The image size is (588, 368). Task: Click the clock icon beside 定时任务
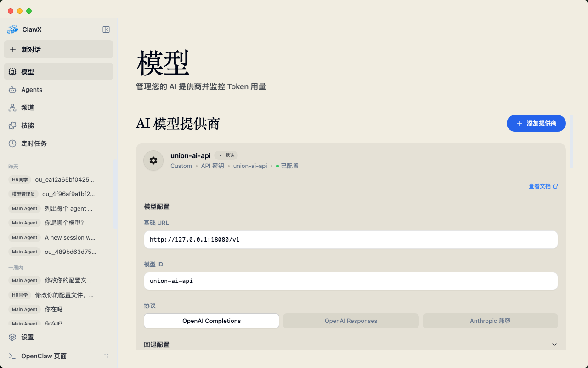(x=12, y=144)
